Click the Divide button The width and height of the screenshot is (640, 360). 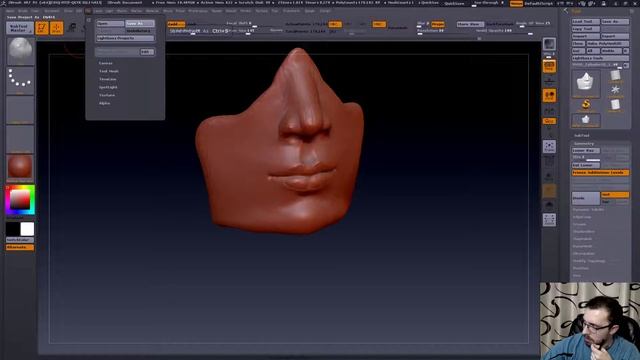(586, 198)
